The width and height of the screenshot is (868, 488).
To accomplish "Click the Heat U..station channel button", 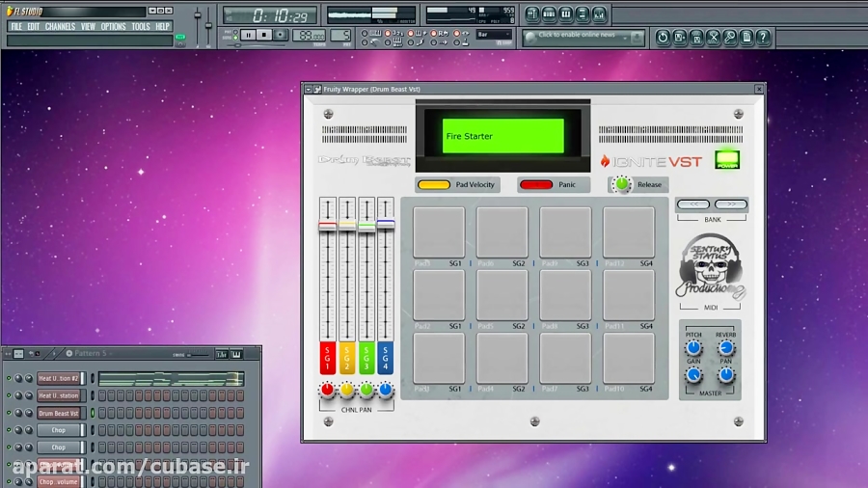I will point(59,395).
